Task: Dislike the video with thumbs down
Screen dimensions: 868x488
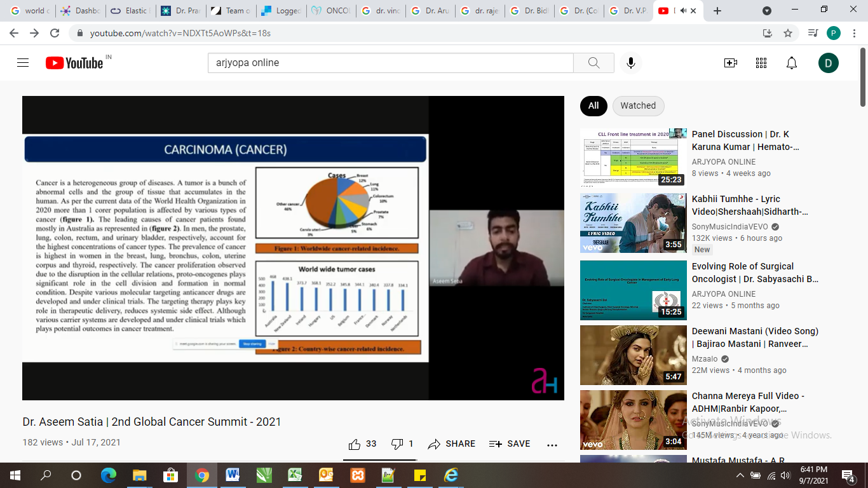Action: (x=397, y=444)
